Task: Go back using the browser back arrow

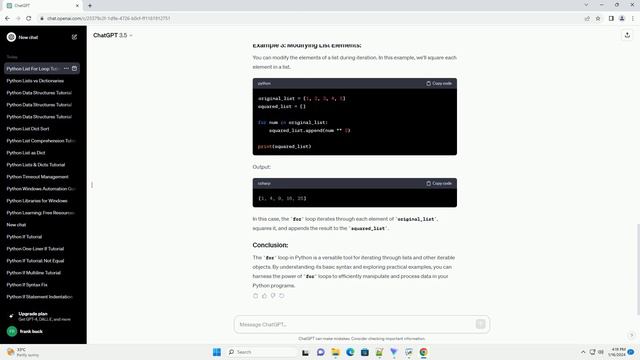Action: click(x=7, y=18)
